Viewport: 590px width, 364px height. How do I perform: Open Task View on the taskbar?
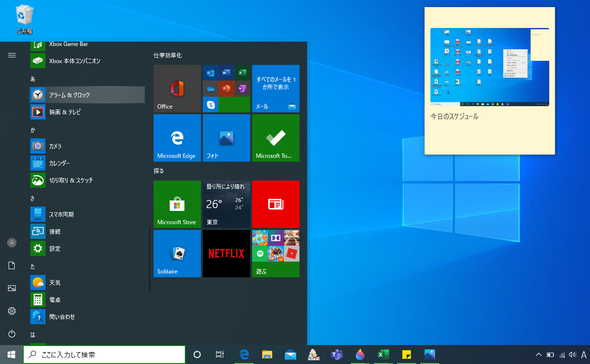pos(220,355)
